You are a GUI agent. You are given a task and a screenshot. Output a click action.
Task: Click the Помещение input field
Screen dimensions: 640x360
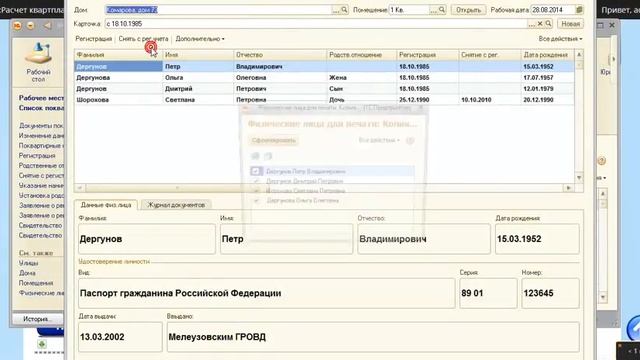409,10
